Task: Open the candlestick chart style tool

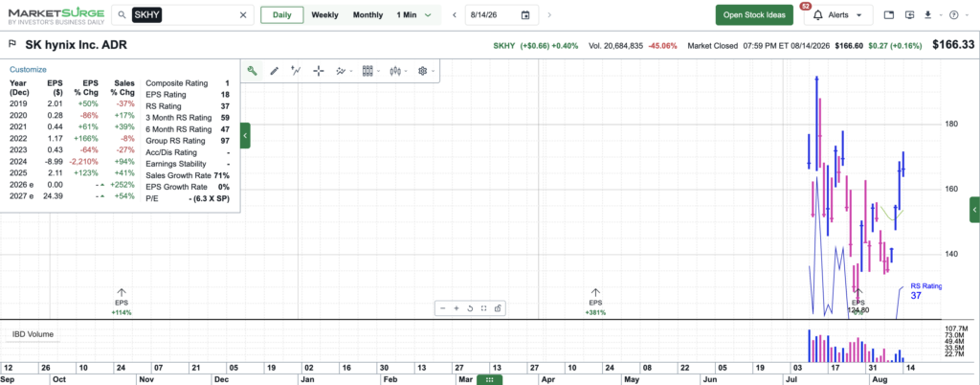Action: click(x=395, y=71)
